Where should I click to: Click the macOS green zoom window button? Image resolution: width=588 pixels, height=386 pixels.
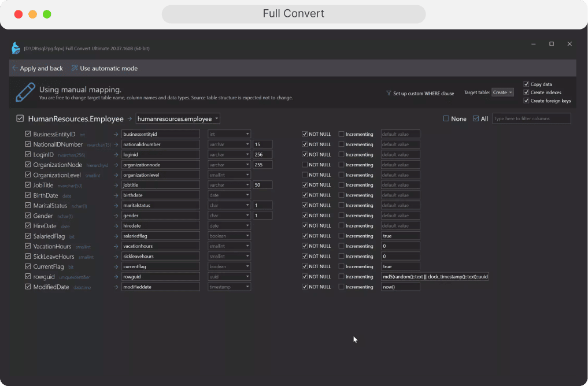coord(47,14)
